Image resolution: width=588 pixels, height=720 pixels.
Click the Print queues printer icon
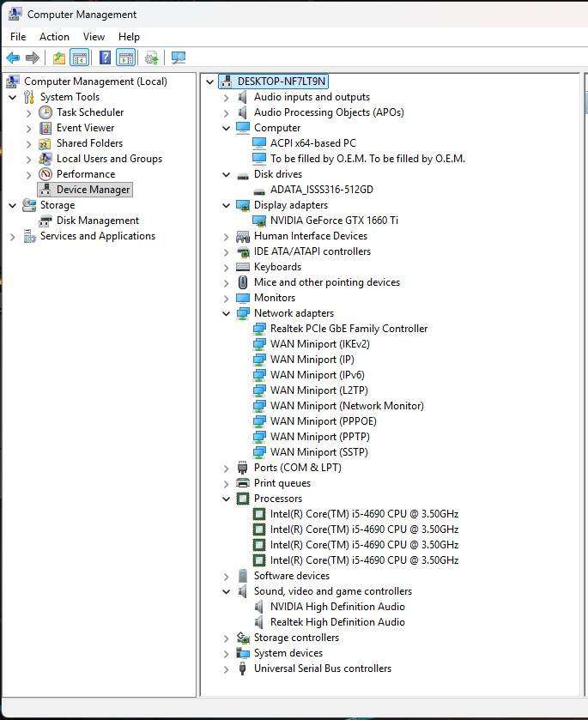click(243, 483)
